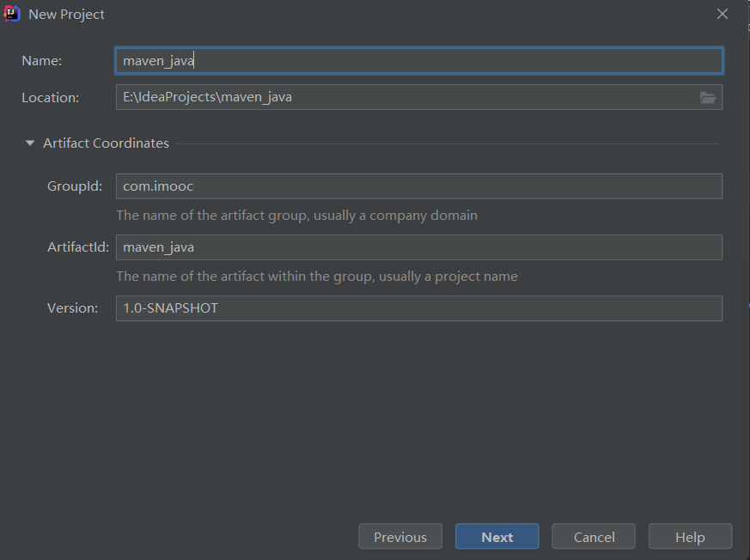Click the IntelliJ IDEA logo in title bar
Screen dimensions: 750x560
coord(11,14)
